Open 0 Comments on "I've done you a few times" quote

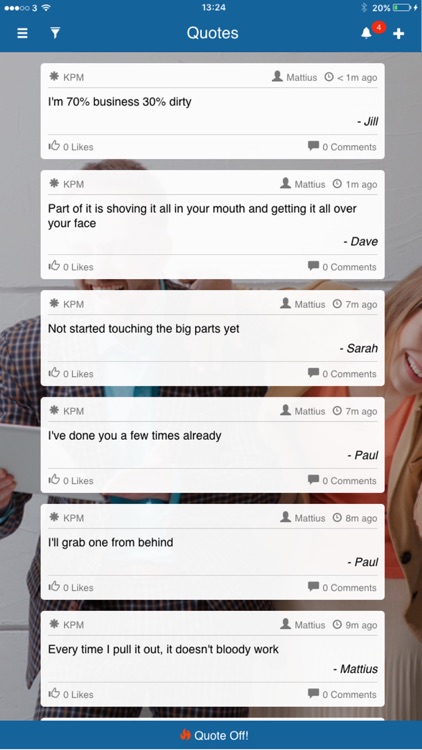(349, 481)
